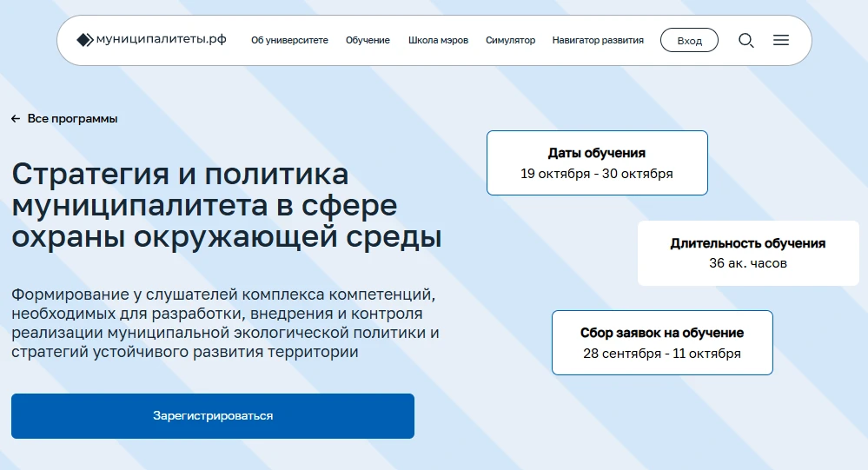This screenshot has height=470, width=868.
Task: Click the Зарегистрироваться button
Action: tap(213, 416)
